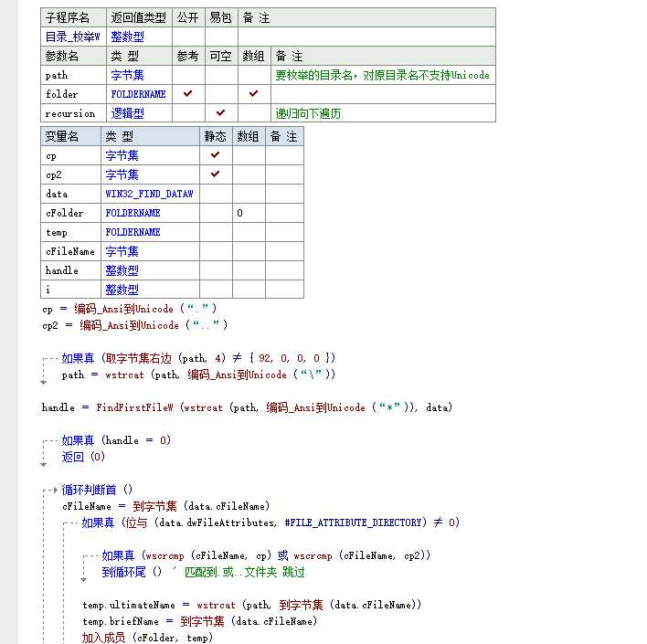Click the 返回 (0) statement
Screen dimensions: 647x644
pos(83,457)
